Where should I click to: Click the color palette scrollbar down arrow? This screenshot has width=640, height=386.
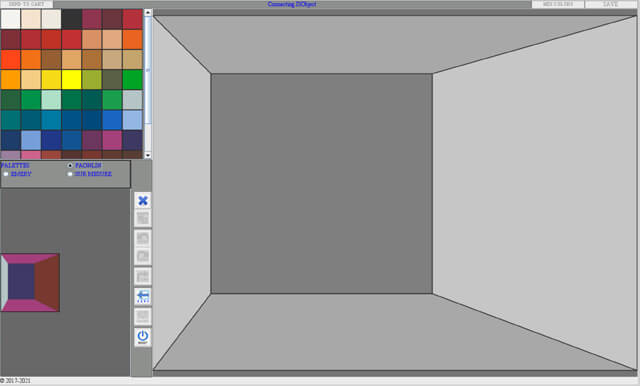[x=148, y=155]
